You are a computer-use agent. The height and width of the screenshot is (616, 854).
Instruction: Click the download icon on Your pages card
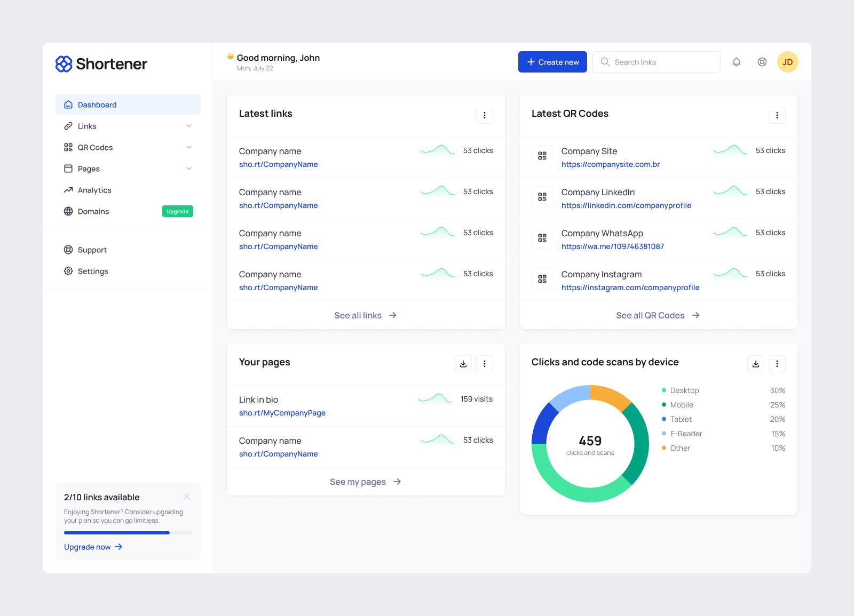click(463, 363)
